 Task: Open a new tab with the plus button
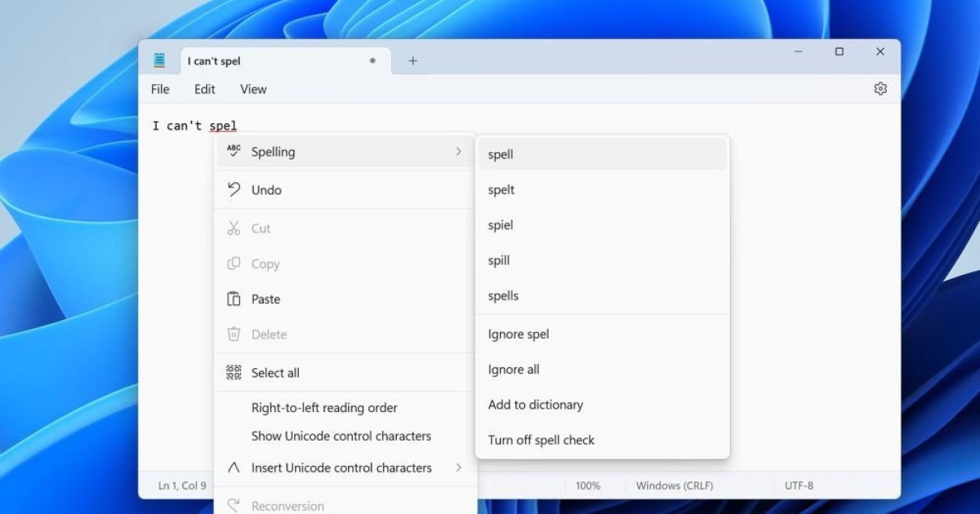coord(412,60)
